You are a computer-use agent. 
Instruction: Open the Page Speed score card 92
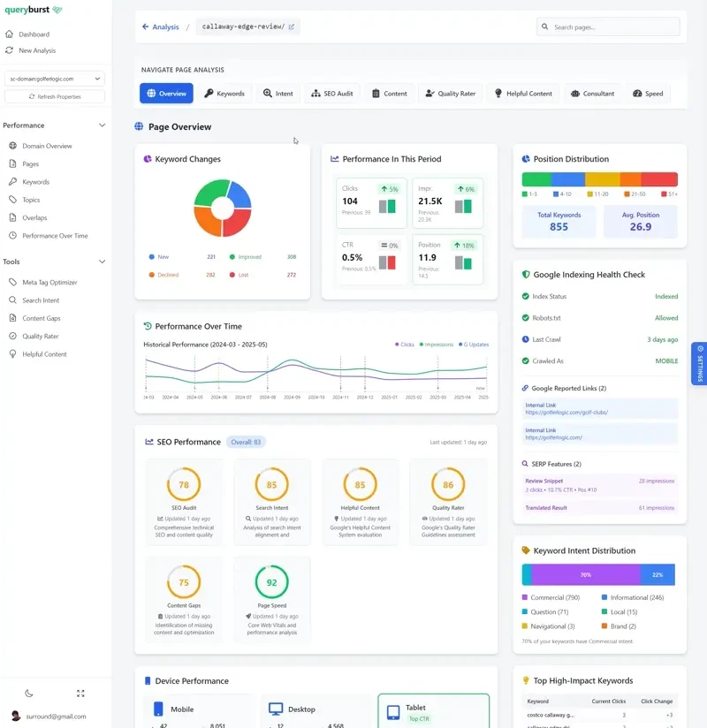pyautogui.click(x=272, y=599)
